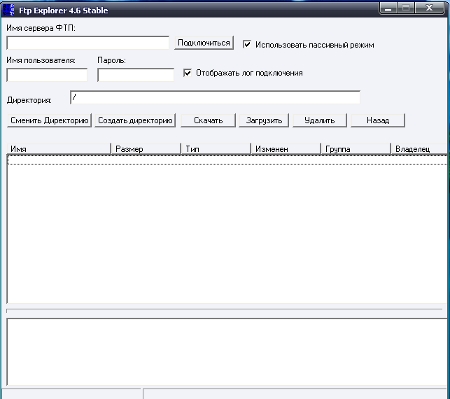The image size is (450, 399).
Task: Sort by the 'Тип' column header
Action: click(x=215, y=149)
